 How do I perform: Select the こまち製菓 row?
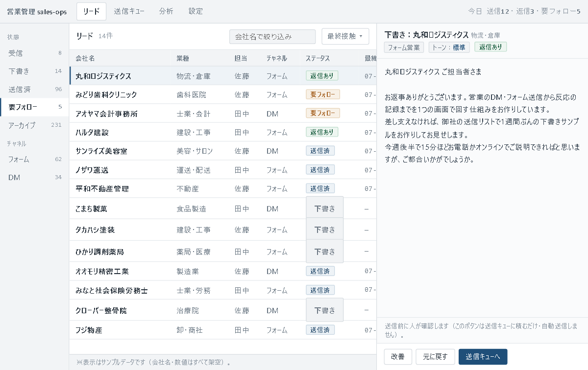[223, 208]
